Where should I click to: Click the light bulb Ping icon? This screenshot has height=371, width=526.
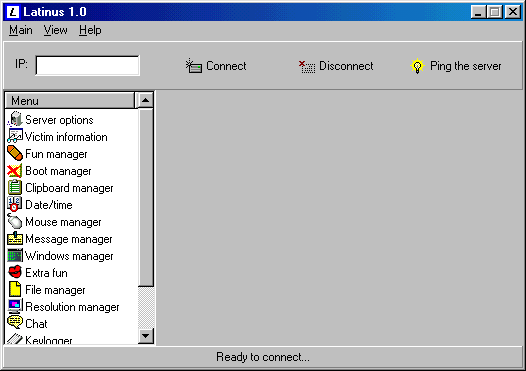417,66
